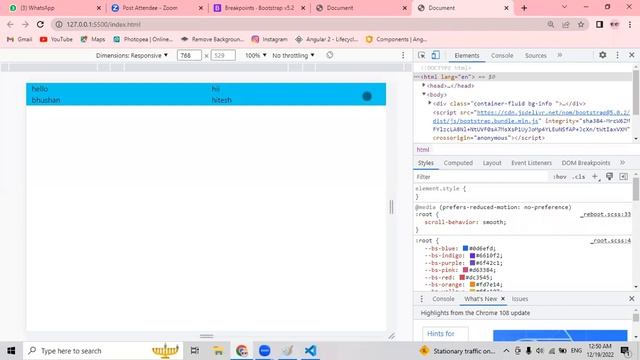Open _reboot.scss:33 source link
This screenshot has height=360, width=640.
pyautogui.click(x=606, y=214)
